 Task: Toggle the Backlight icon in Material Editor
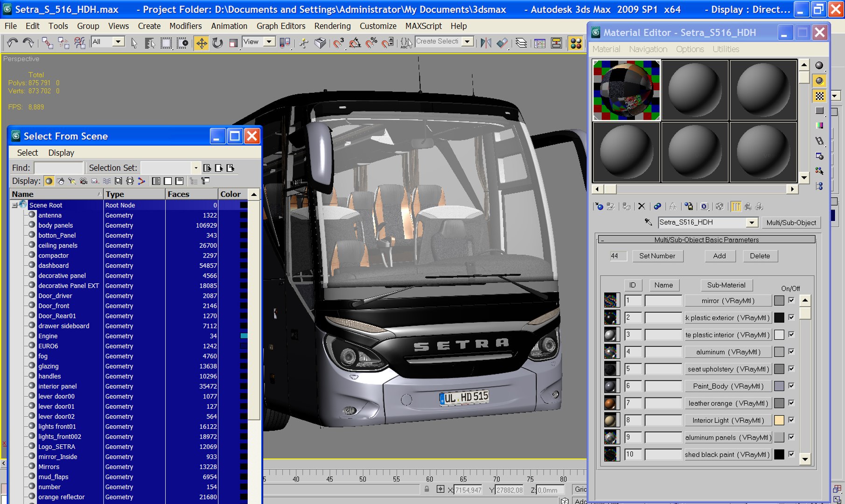point(819,81)
